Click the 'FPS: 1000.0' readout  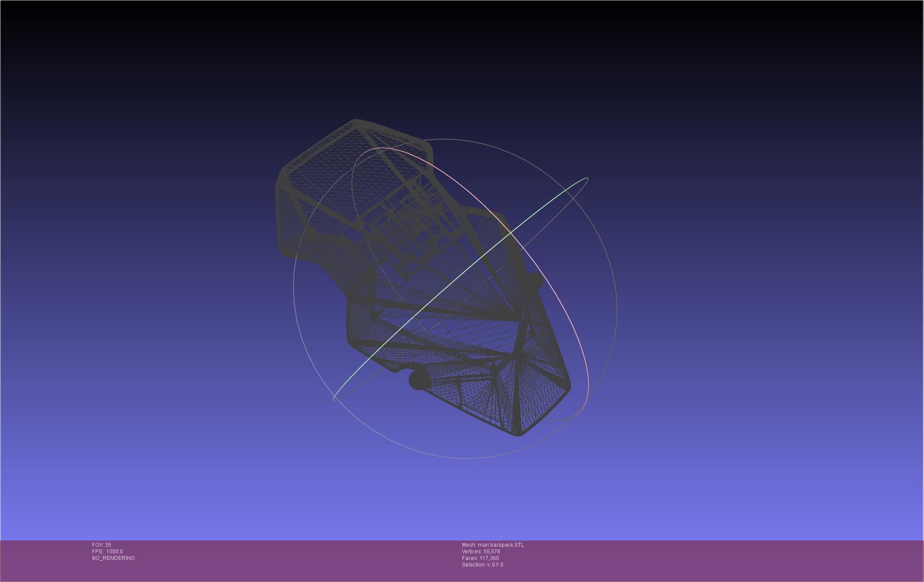[108, 552]
